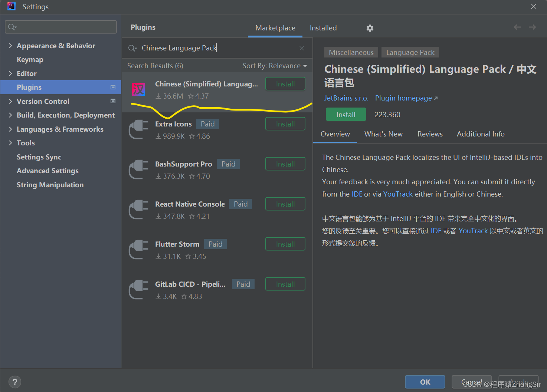Click the OK button
Screen dimensions: 547x392
coord(425,382)
